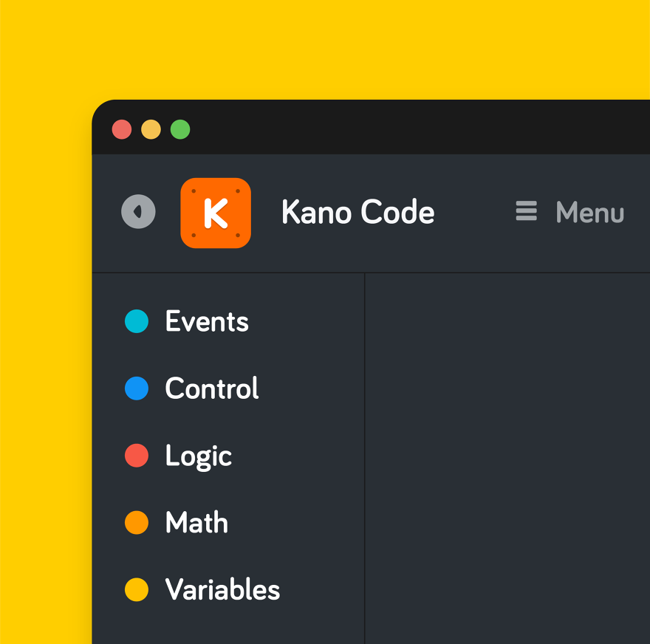Select the cyan Events color dot
The image size is (650, 644).
137,321
